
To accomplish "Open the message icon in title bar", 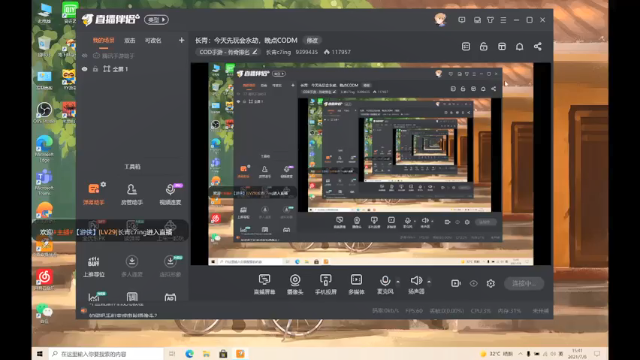I will [x=462, y=20].
